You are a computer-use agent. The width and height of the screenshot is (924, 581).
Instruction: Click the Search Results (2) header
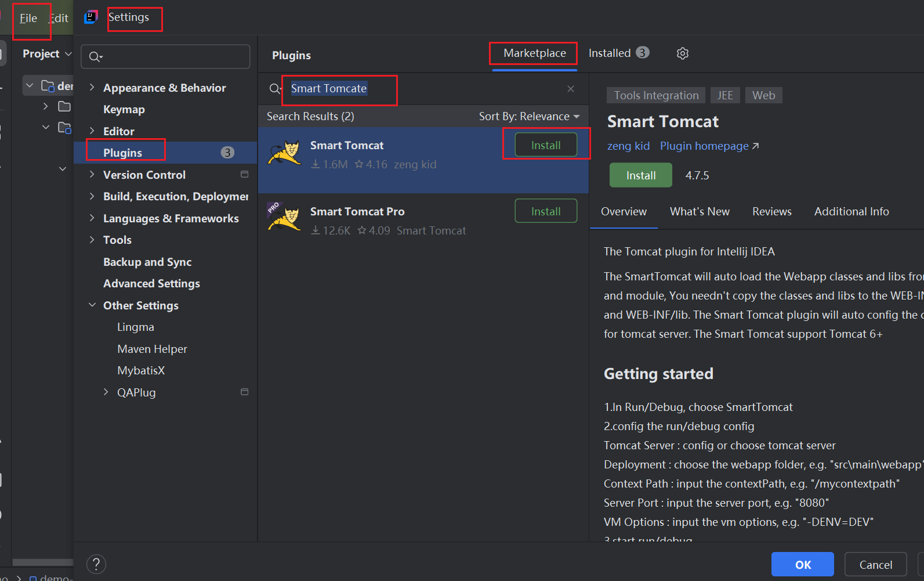pyautogui.click(x=310, y=117)
